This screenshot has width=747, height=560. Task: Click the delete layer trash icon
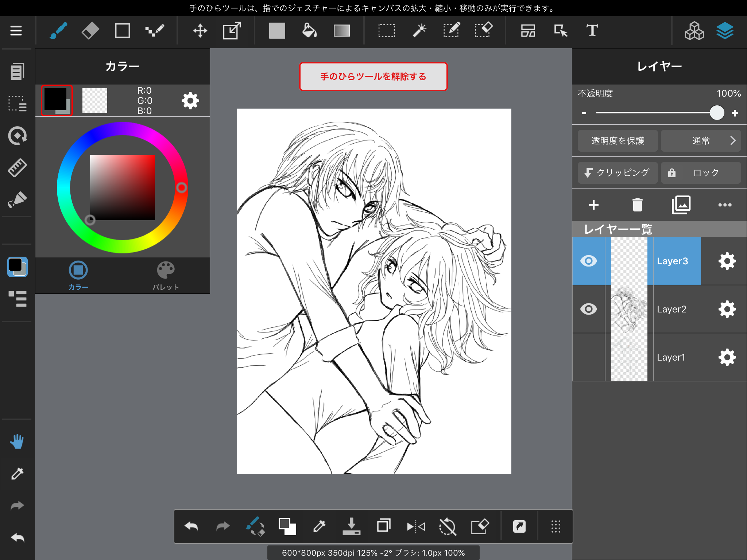tap(637, 205)
